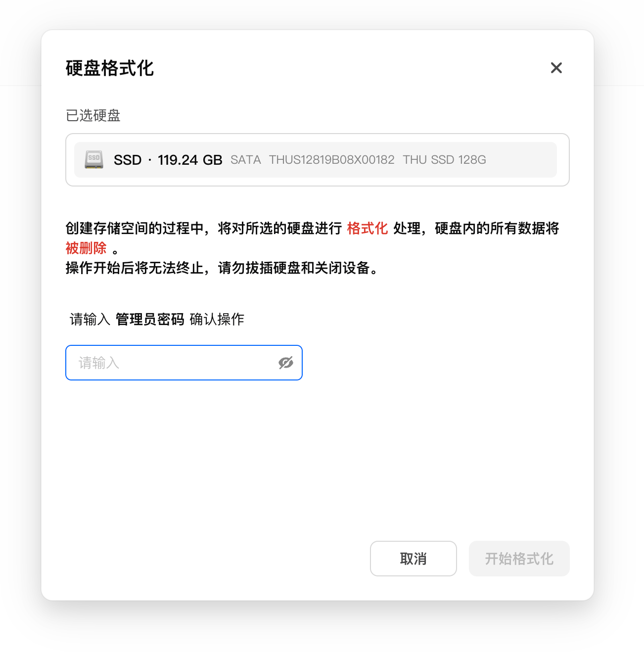644x660 pixels.
Task: Click the serial THUS12819B08X00182 text
Action: click(332, 160)
